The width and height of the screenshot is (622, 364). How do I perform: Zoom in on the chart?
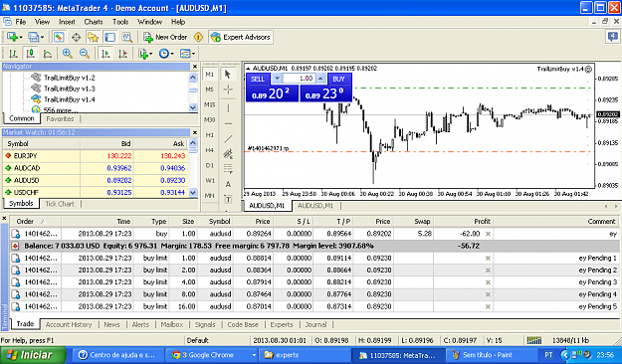[x=67, y=53]
